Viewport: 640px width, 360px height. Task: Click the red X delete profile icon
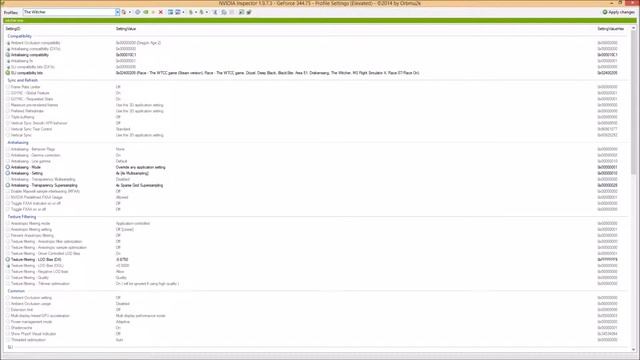(x=161, y=12)
